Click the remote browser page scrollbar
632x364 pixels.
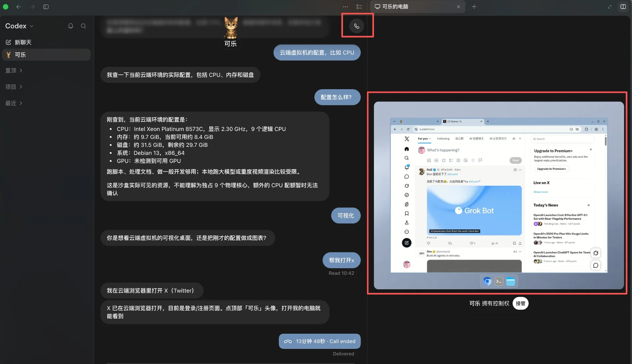pyautogui.click(x=606, y=142)
